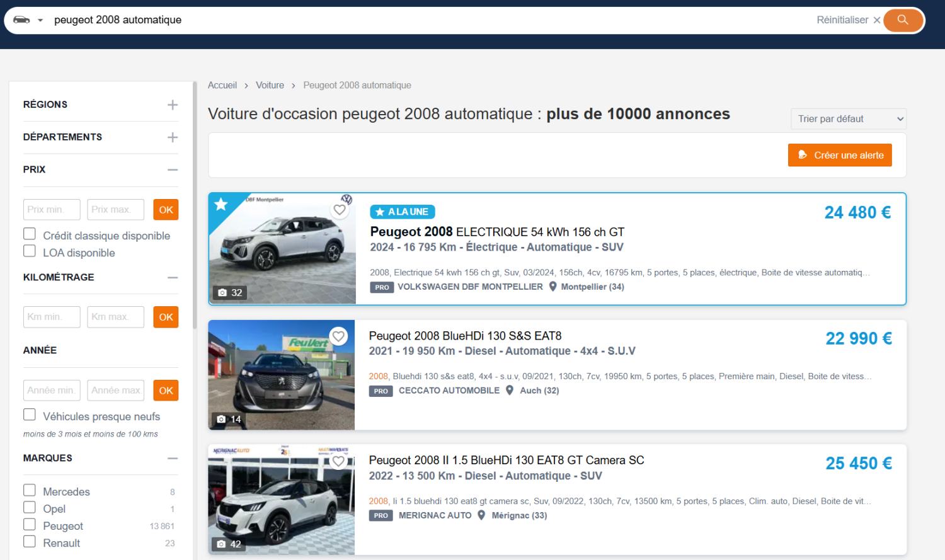Open the Voiture breadcrumb link
The image size is (945, 560).
point(270,85)
